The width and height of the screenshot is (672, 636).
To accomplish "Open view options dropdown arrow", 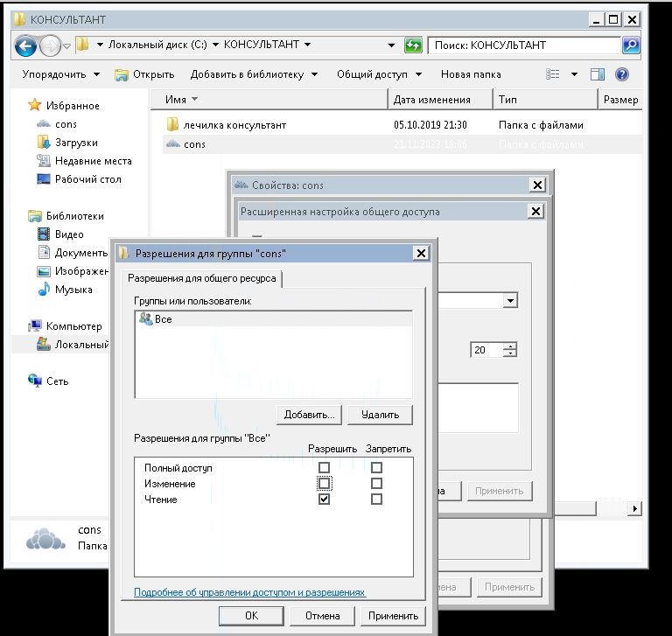I will [574, 74].
